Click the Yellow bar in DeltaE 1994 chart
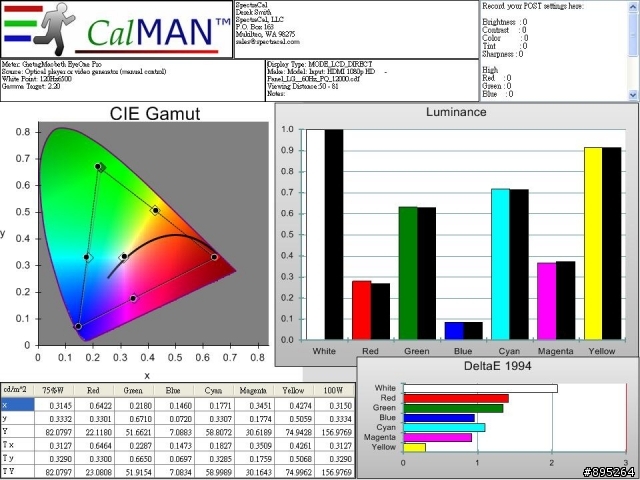640x480 pixels. point(414,447)
